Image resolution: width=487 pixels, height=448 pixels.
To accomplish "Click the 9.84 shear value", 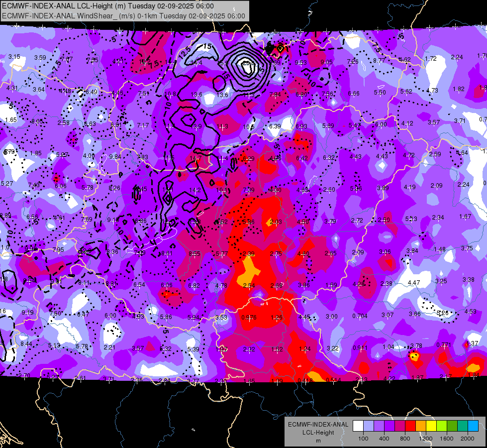I will (x=115, y=157).
